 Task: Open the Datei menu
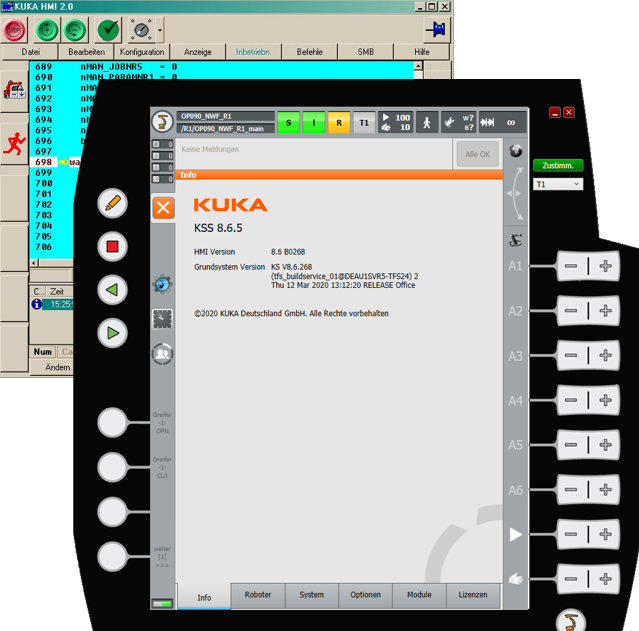[x=30, y=52]
